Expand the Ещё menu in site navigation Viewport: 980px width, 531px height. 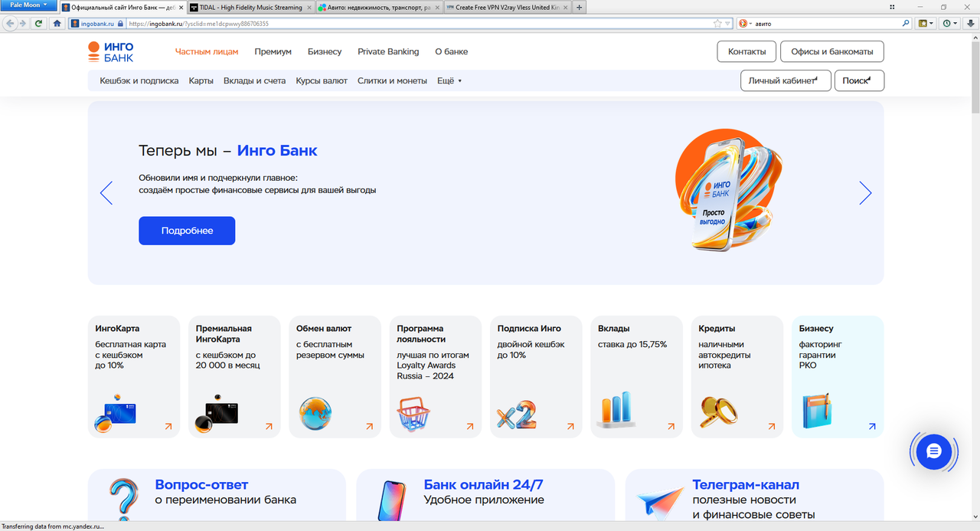449,80
